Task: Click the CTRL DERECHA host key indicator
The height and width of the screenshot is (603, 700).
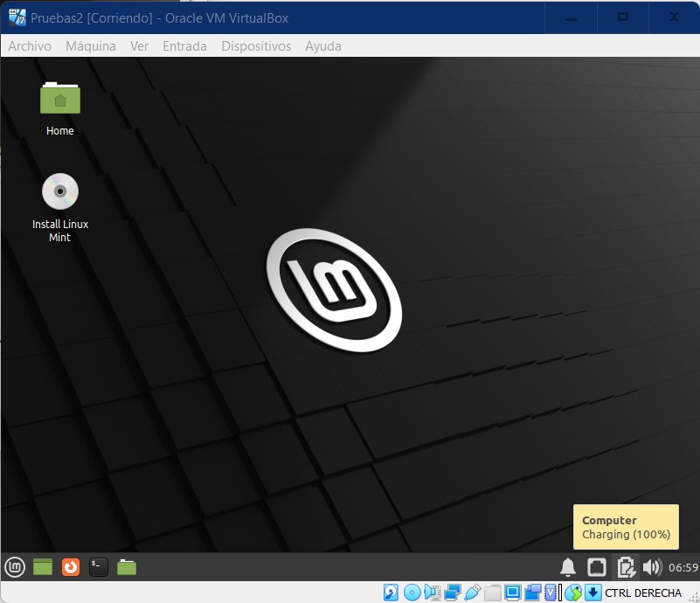Action: [x=642, y=593]
